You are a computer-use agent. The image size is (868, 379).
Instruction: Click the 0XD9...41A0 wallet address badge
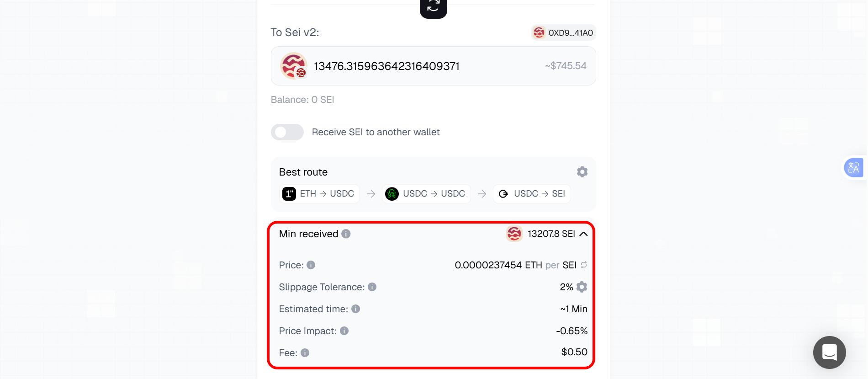coord(564,33)
